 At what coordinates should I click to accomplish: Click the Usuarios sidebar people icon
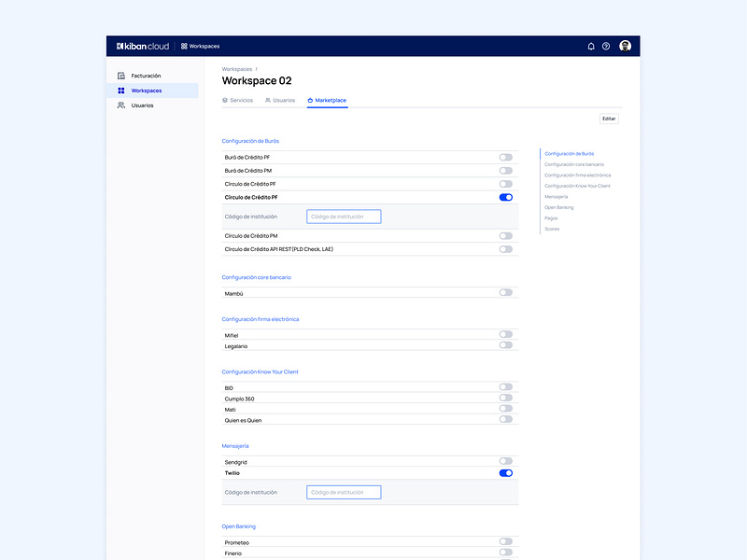point(121,105)
